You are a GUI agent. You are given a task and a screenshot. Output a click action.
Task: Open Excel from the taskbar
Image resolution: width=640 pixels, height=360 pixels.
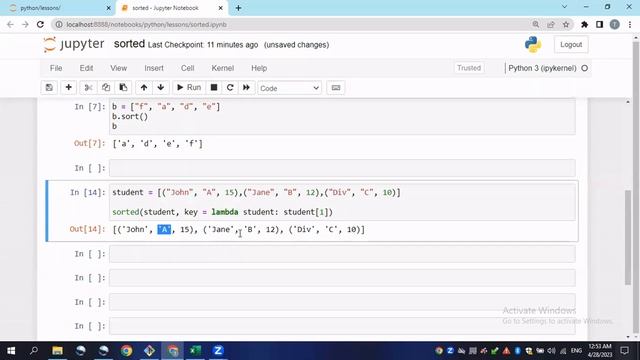click(196, 351)
